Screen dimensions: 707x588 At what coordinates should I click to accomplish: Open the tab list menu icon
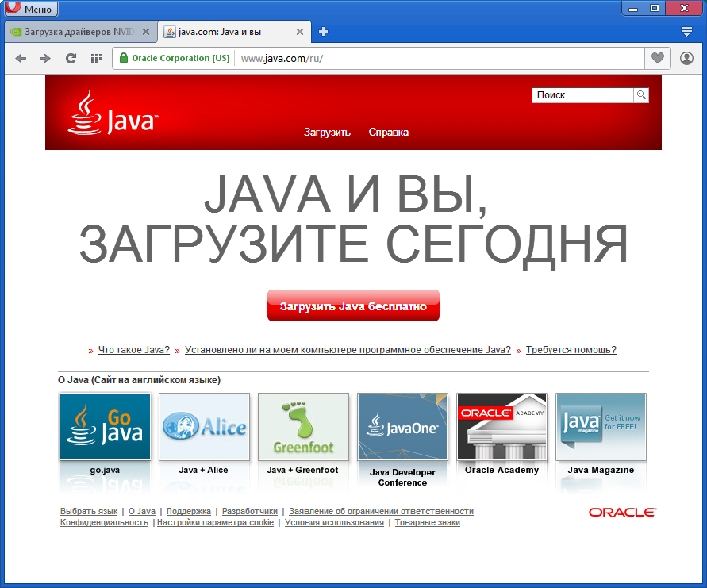pyautogui.click(x=686, y=32)
